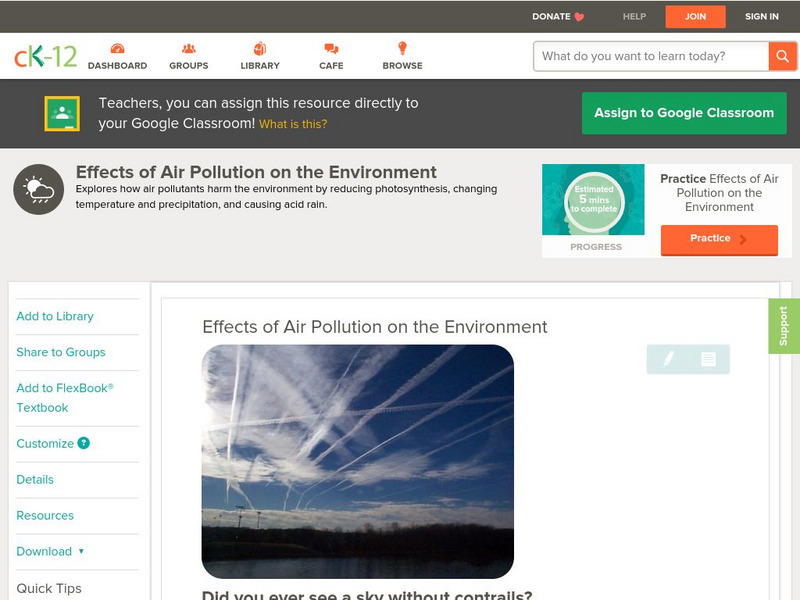
Task: Click the CK-12 logo
Action: [45, 56]
